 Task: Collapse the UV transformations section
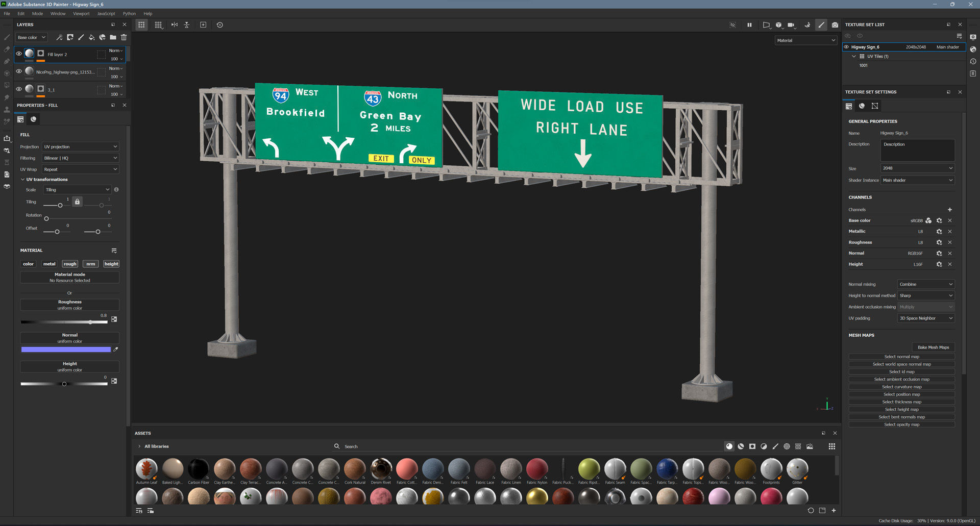[22, 180]
